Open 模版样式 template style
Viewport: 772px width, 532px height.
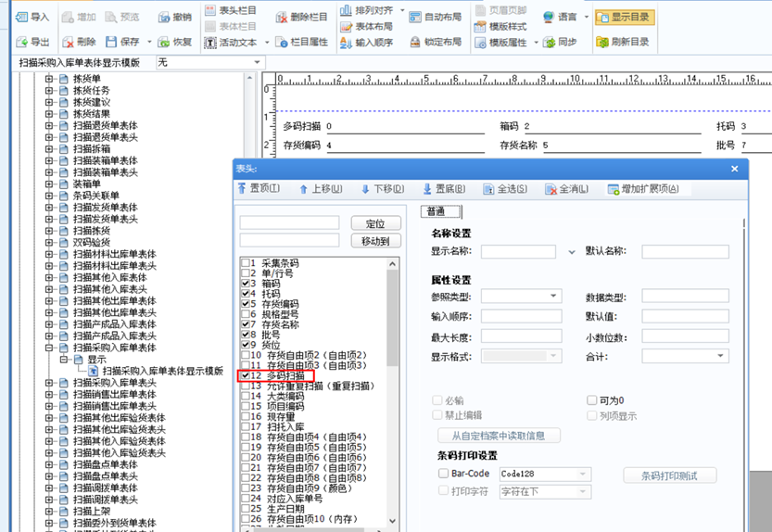click(500, 27)
